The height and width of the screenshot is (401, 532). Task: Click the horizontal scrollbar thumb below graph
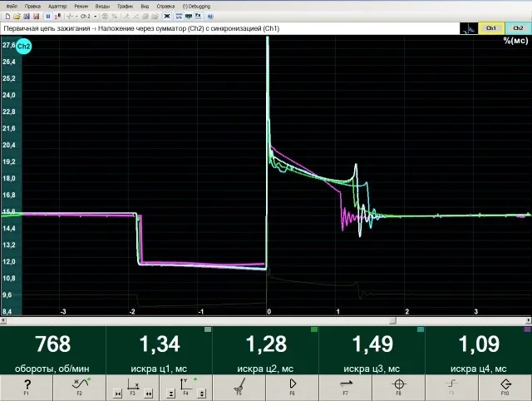(x=392, y=320)
